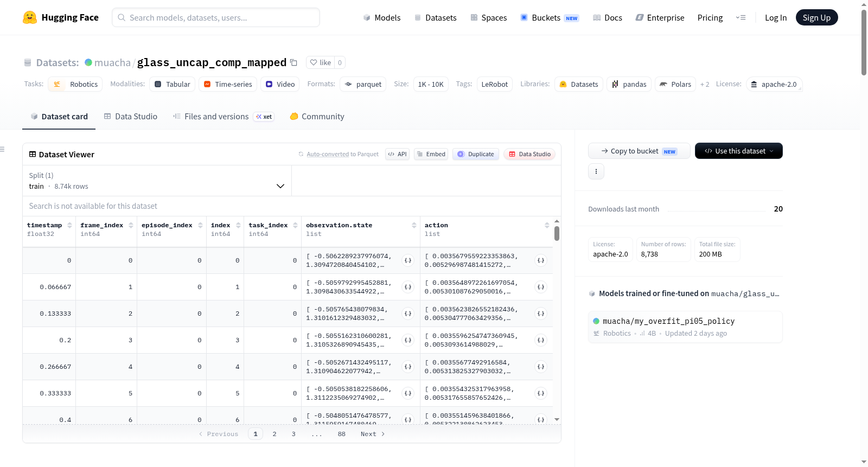This screenshot has height=467, width=868.
Task: Expand action braces for timestamp 0.333333 row
Action: click(x=541, y=393)
